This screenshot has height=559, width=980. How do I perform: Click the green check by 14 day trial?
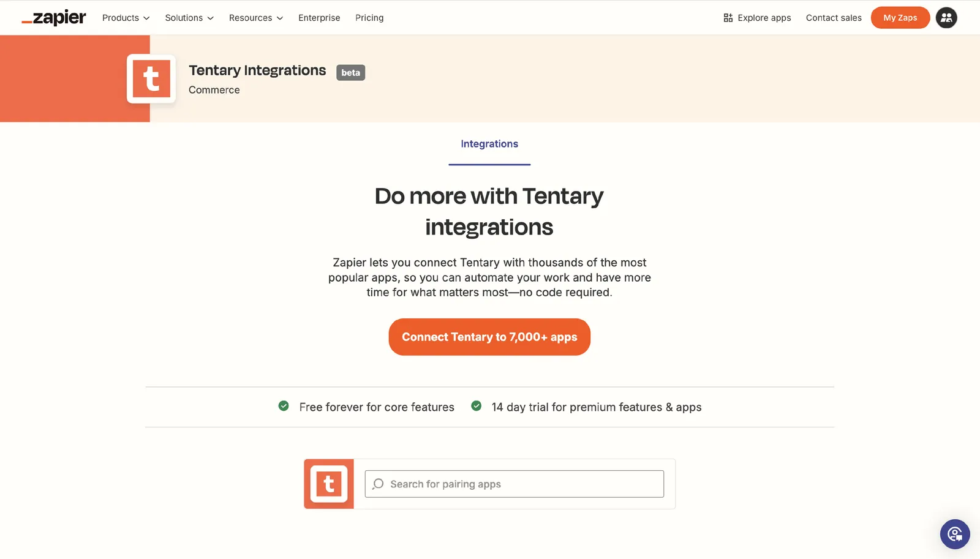click(x=476, y=406)
